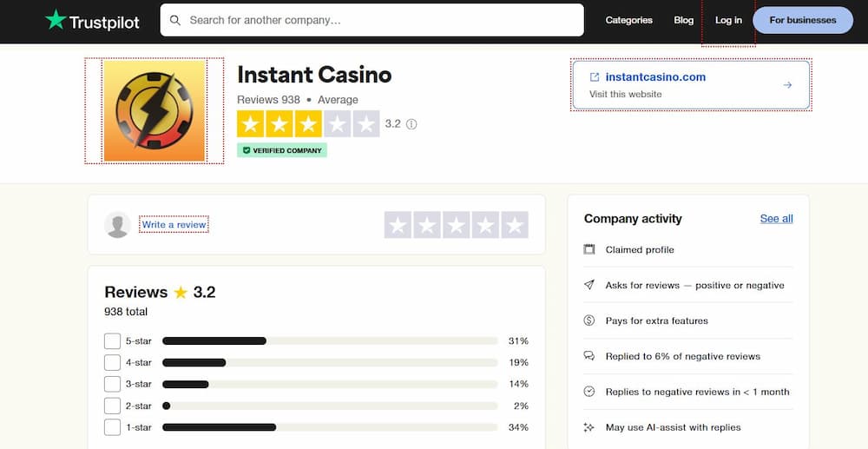Image resolution: width=868 pixels, height=449 pixels.
Task: Click the external link icon beside instantcasino.com
Action: click(x=594, y=77)
